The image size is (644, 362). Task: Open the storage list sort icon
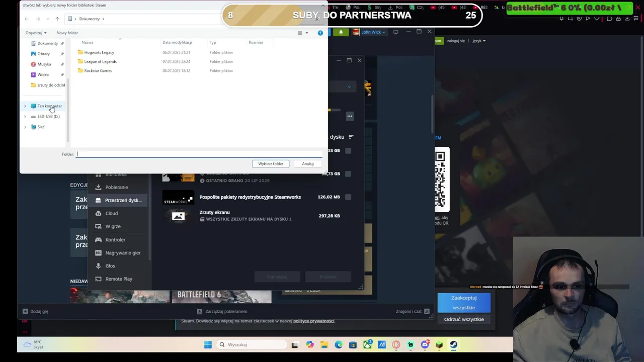351,137
